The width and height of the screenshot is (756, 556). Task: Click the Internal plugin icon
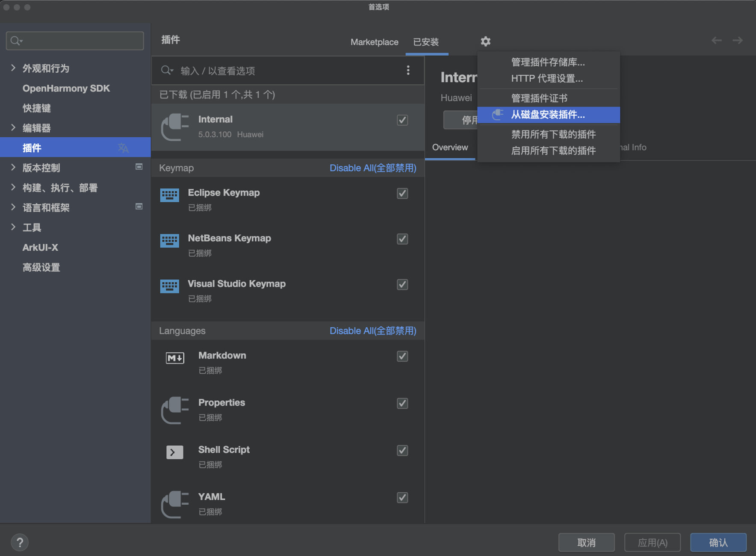click(x=175, y=127)
